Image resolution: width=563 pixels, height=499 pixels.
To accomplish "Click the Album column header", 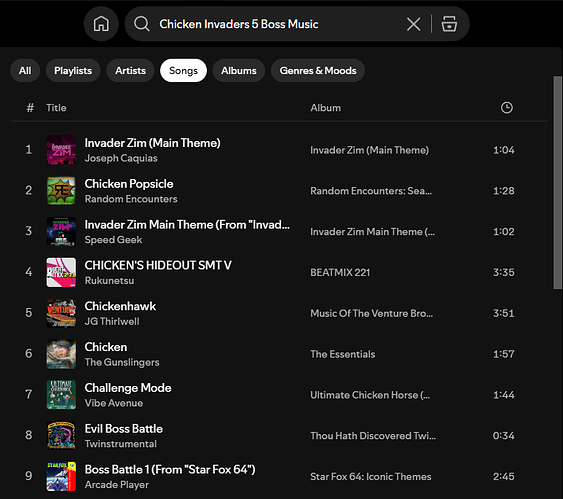I will pos(326,108).
